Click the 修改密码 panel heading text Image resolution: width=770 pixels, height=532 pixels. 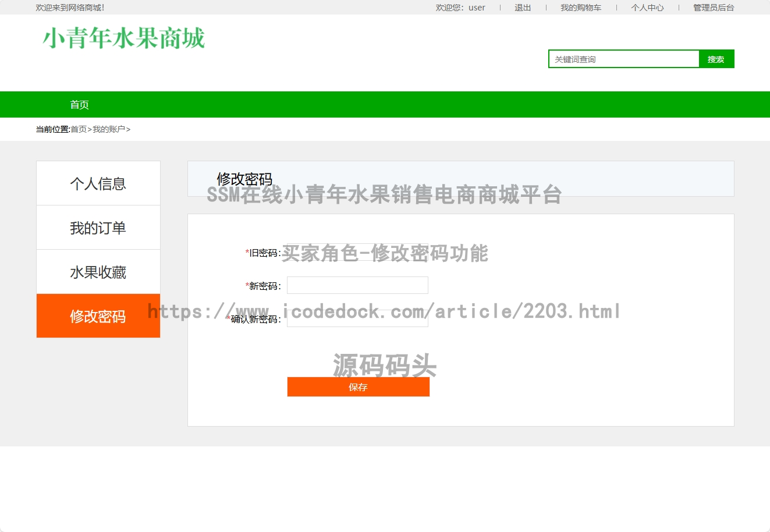(x=244, y=179)
